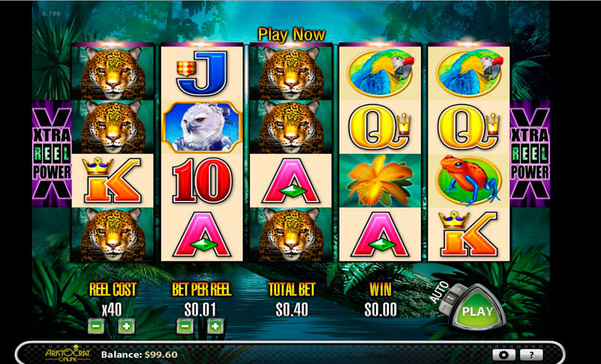Toggle the AUTO play switch

point(449,297)
